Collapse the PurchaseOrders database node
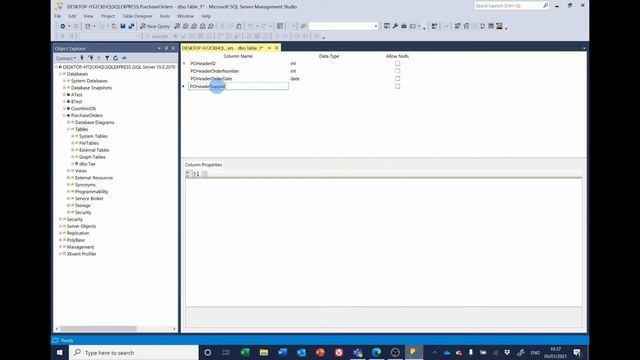The image size is (640, 360). (64, 116)
